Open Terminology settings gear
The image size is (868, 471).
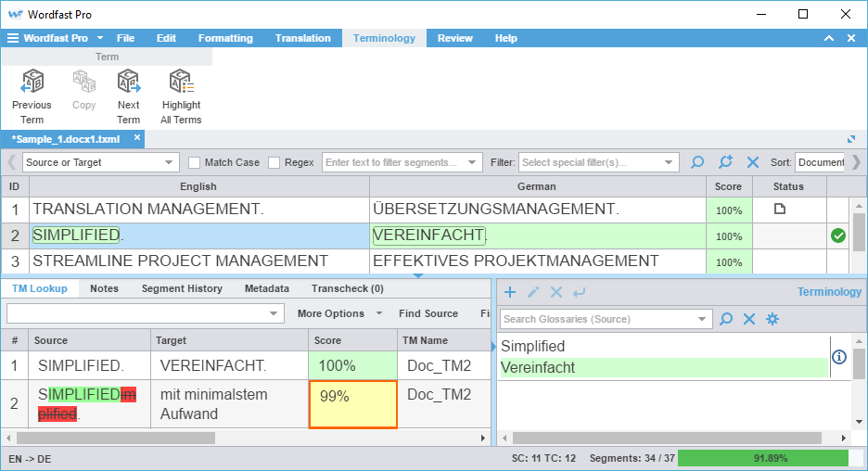tap(772, 319)
